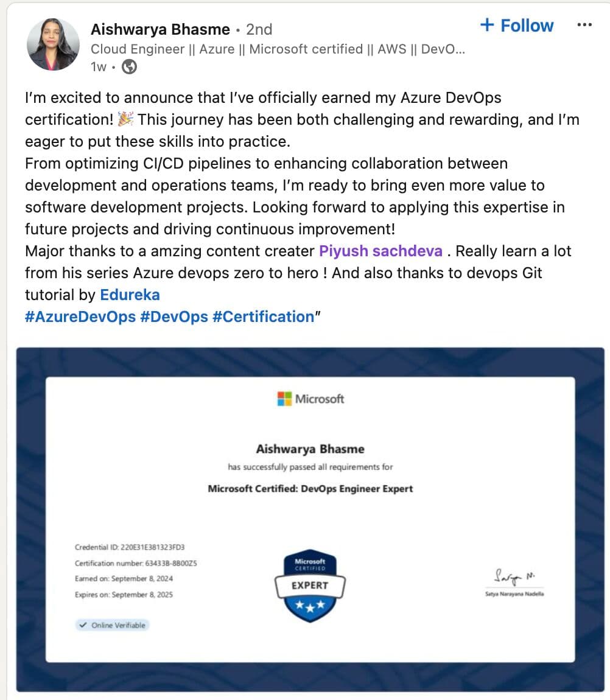Screen dimensions: 610x700
Task: Click the party popper emoji in post
Action: (x=125, y=119)
